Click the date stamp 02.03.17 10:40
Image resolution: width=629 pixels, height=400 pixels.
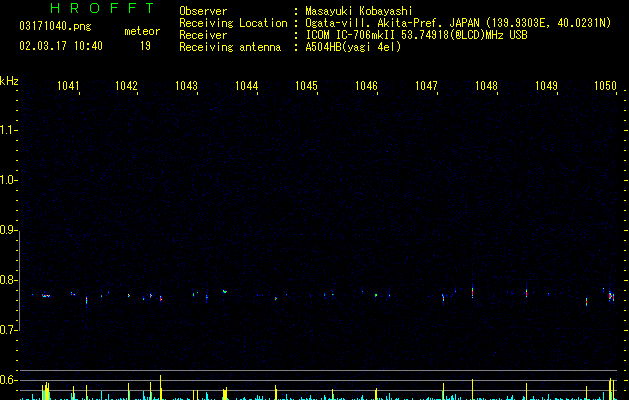click(61, 46)
